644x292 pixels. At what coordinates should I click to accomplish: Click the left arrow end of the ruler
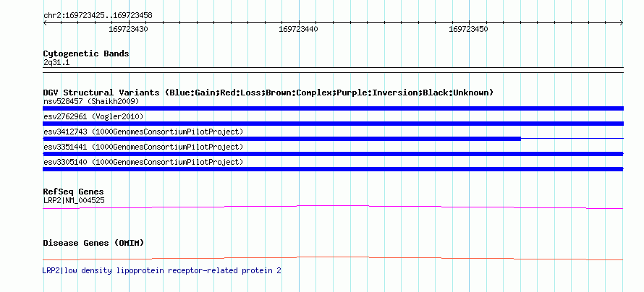(45, 22)
